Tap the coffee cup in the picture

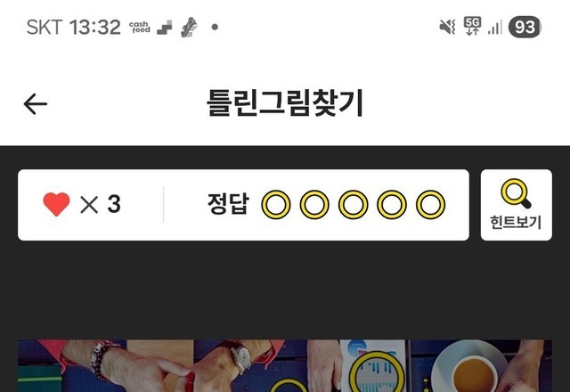click(x=474, y=373)
